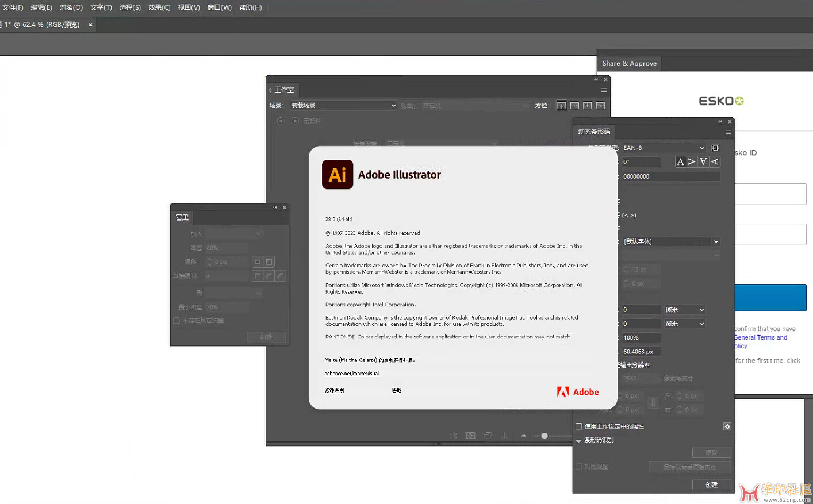Screen dimensions: 813x504
Task: Collapse the 富黑 panel with double arrows
Action: 275,207
